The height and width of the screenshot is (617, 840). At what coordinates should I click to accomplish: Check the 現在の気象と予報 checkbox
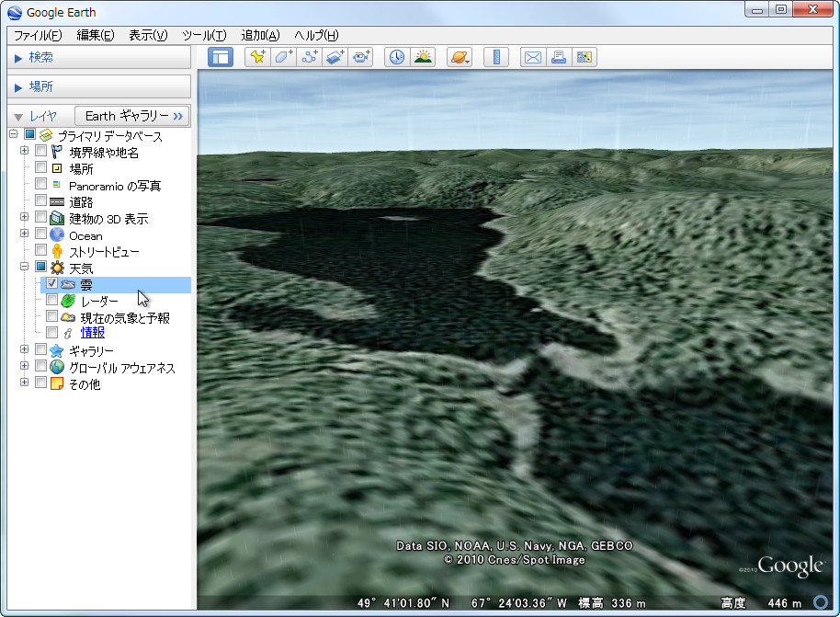click(52, 316)
